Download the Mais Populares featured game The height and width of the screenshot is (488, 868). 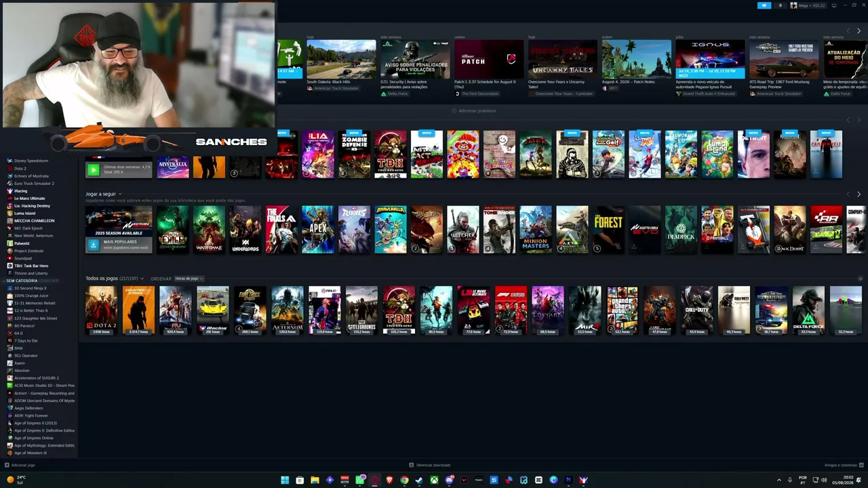point(94,245)
